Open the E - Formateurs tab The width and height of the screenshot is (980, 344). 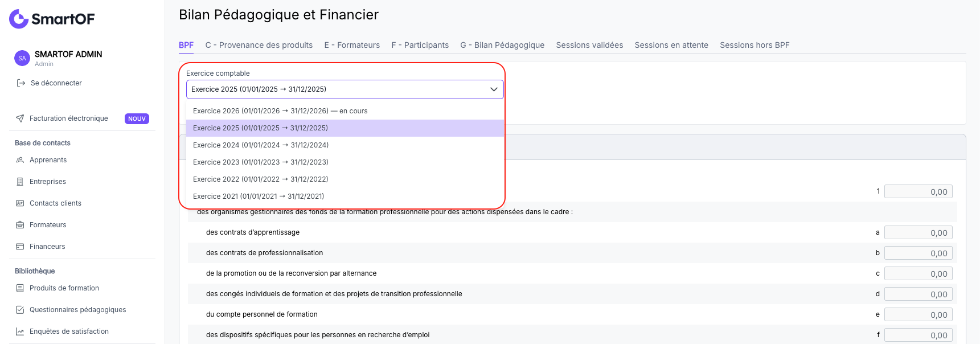pyautogui.click(x=352, y=45)
